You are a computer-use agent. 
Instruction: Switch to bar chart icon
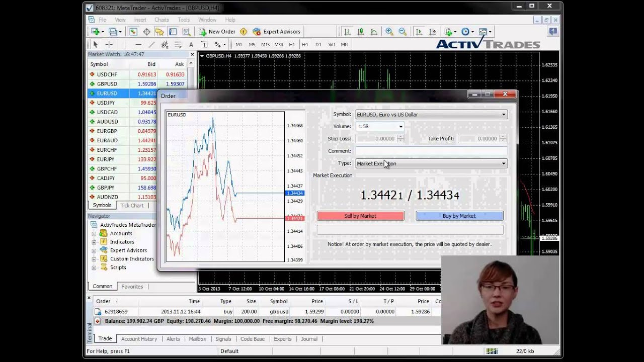(348, 32)
